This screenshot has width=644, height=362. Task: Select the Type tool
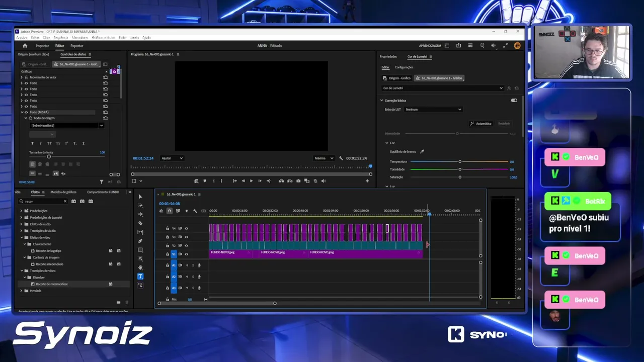tap(140, 276)
